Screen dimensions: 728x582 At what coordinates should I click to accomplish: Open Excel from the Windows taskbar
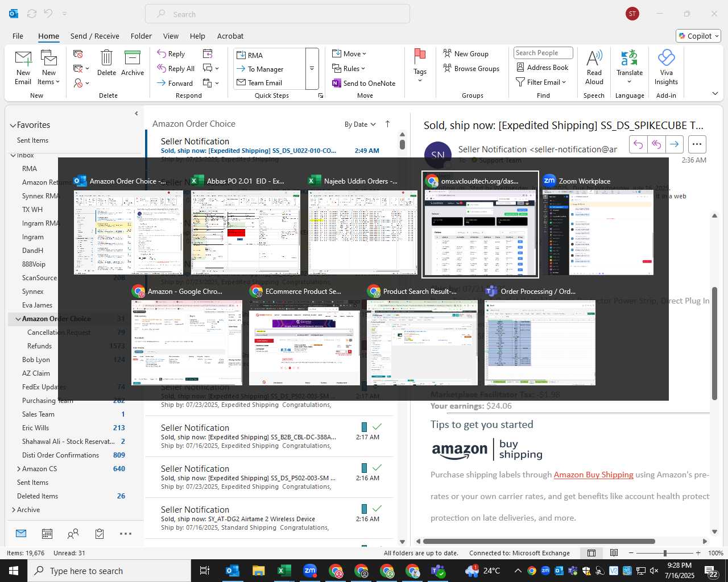pos(284,571)
